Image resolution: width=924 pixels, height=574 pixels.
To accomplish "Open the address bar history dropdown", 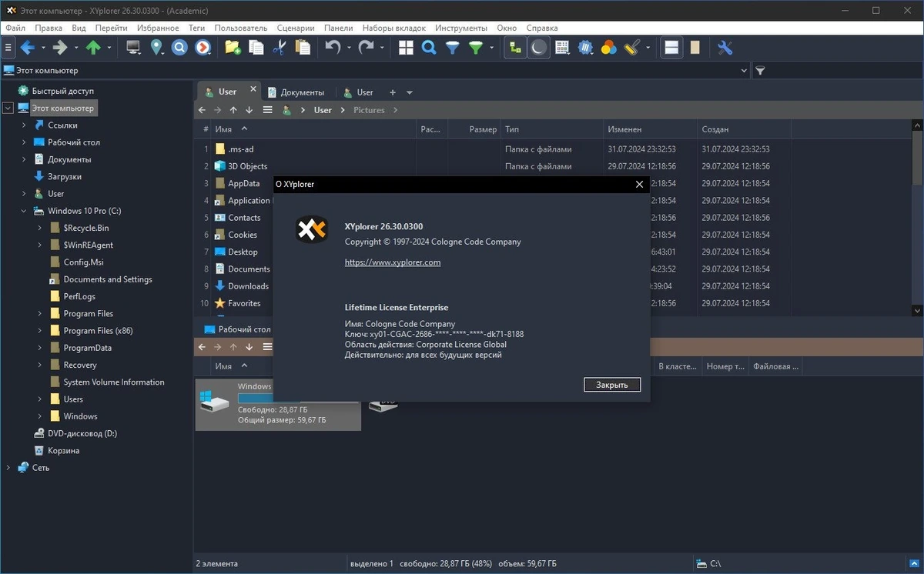I will click(744, 71).
